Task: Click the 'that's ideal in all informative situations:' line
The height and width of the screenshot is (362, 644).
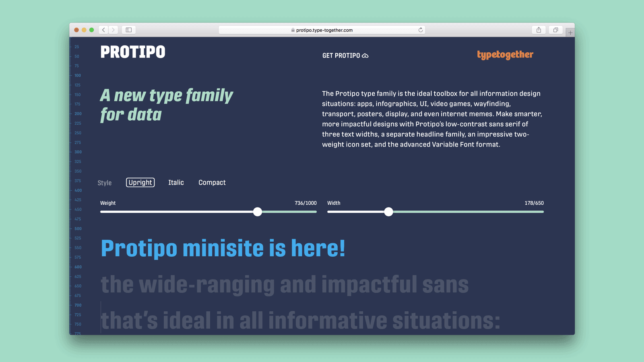Action: (x=300, y=321)
